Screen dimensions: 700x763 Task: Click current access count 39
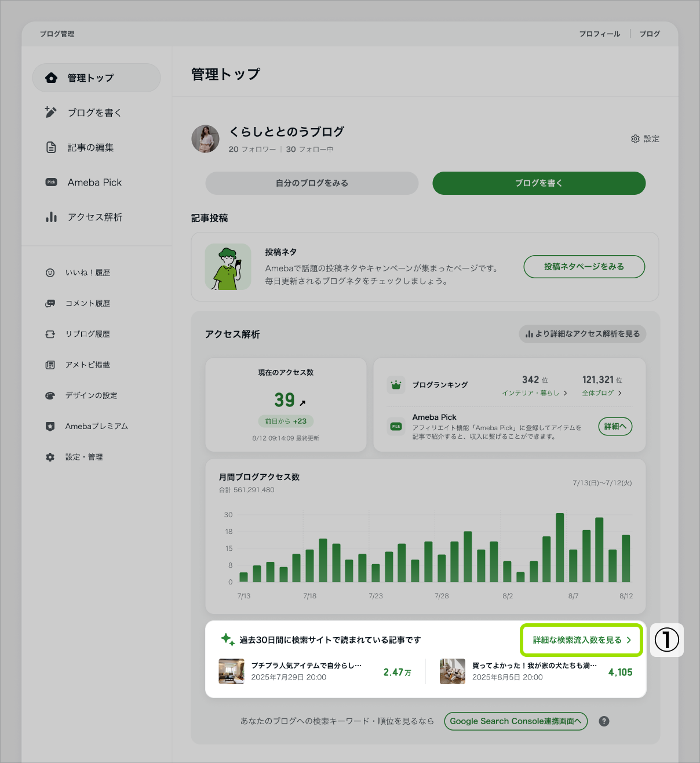[x=285, y=400]
